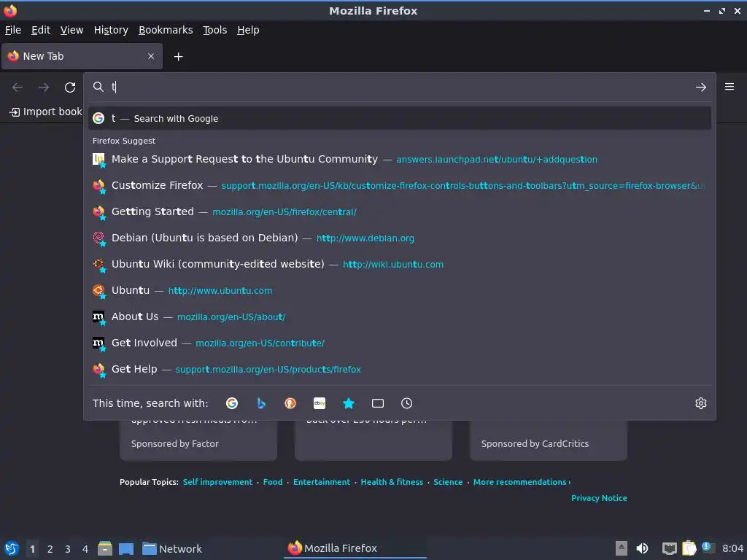The width and height of the screenshot is (747, 560).
Task: Open the file manager taskbar icon
Action: [x=105, y=548]
